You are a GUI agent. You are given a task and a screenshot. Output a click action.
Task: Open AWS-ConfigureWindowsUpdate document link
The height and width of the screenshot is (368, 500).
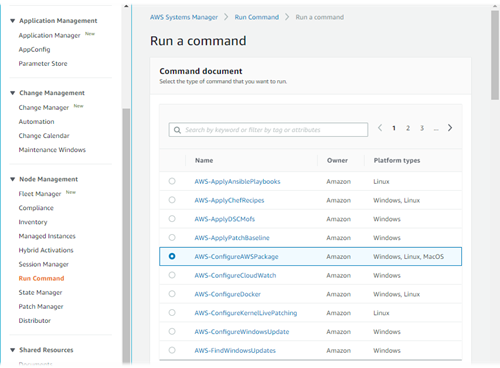pyautogui.click(x=242, y=332)
